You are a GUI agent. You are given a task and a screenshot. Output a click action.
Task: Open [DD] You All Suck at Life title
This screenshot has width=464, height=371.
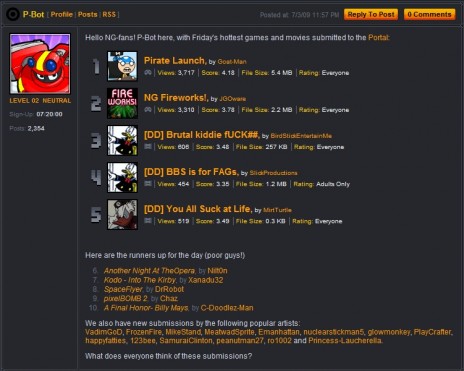click(x=198, y=209)
